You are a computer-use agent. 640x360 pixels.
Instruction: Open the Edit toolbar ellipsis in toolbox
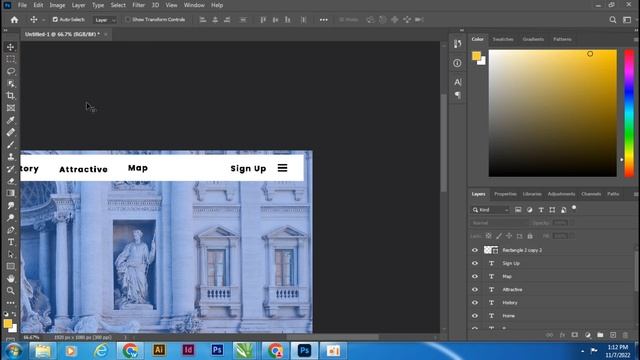11,303
